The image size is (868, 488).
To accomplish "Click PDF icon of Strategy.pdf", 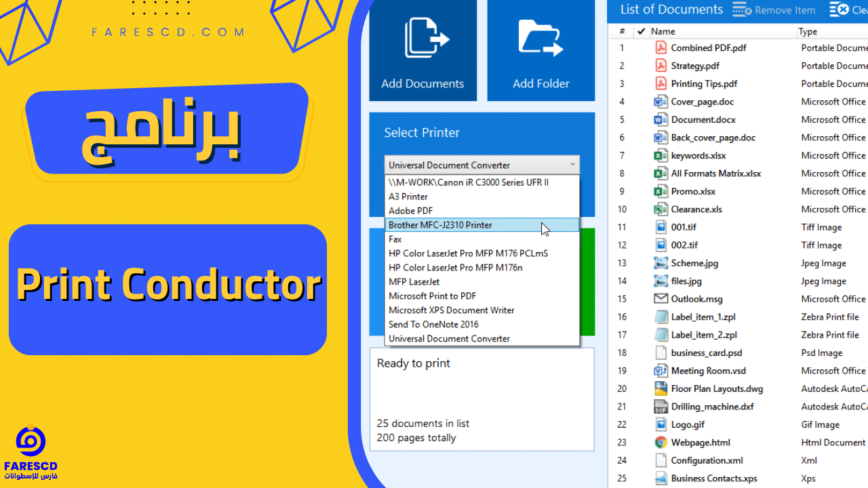I will 661,66.
